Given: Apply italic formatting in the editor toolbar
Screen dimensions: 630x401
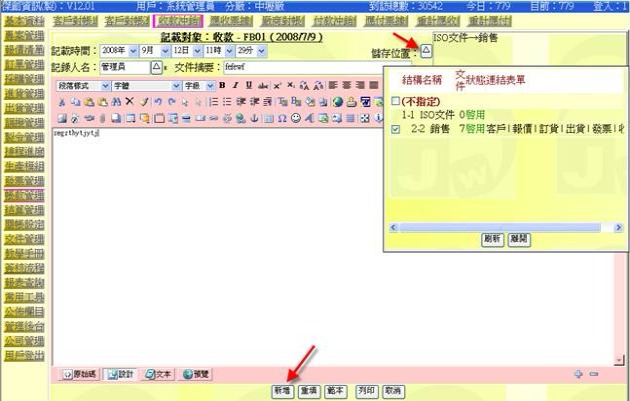Looking at the screenshot, I should coord(235,86).
